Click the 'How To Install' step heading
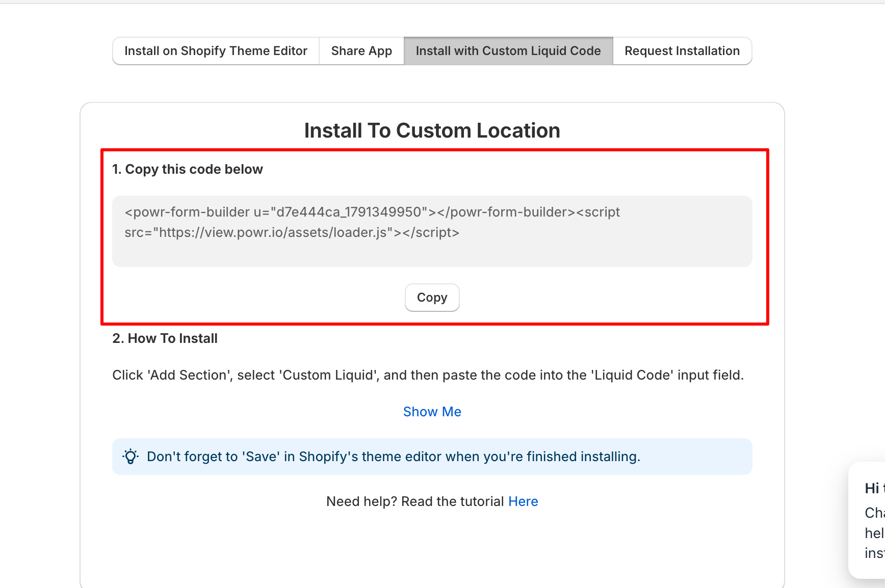885x588 pixels. point(165,338)
